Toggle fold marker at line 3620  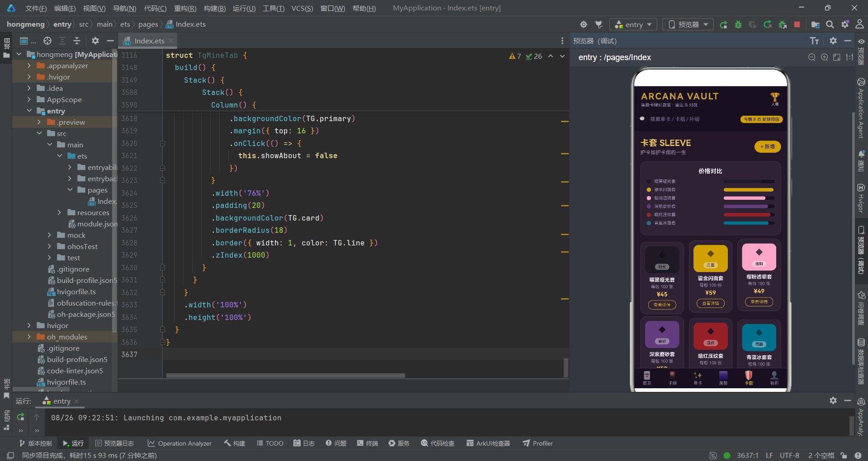[162, 144]
